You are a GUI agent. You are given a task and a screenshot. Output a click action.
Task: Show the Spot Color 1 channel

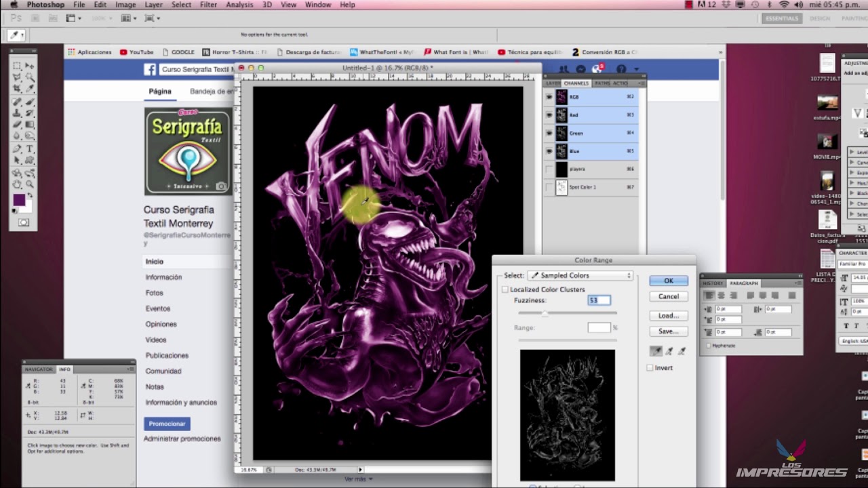tap(549, 187)
